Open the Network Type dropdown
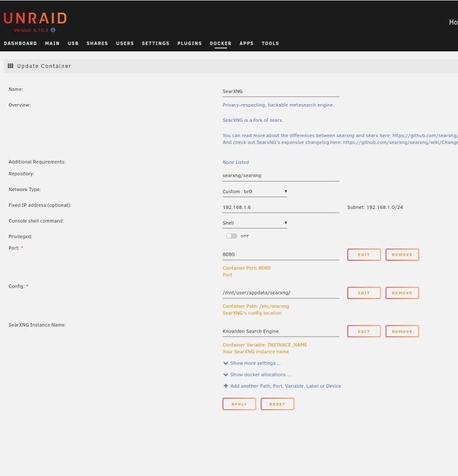Screen dimensions: 458x476 click(x=254, y=192)
